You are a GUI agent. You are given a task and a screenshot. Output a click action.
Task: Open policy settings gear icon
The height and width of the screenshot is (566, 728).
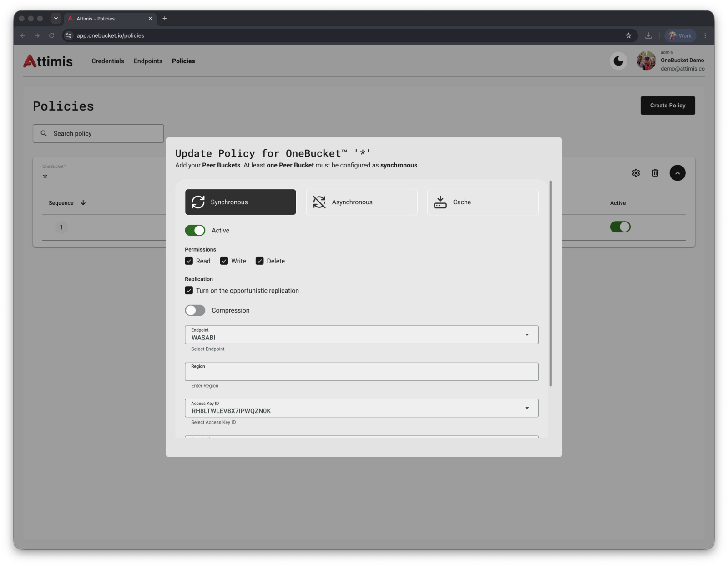[x=636, y=173]
